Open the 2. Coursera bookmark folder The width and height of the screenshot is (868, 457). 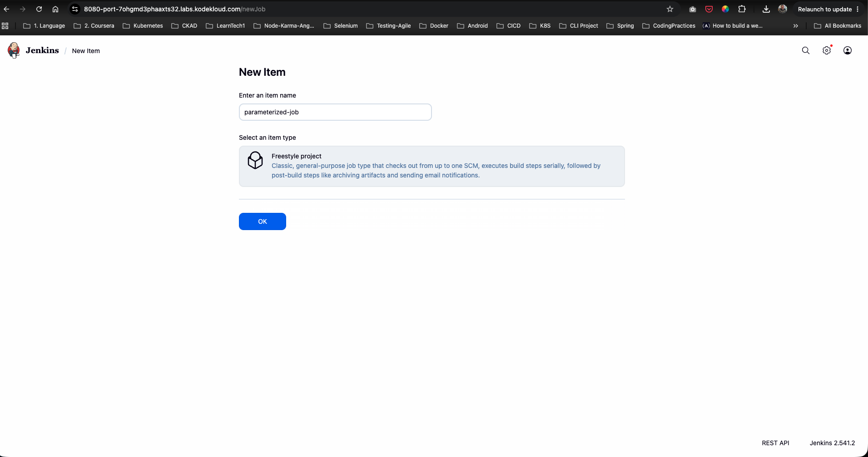94,26
